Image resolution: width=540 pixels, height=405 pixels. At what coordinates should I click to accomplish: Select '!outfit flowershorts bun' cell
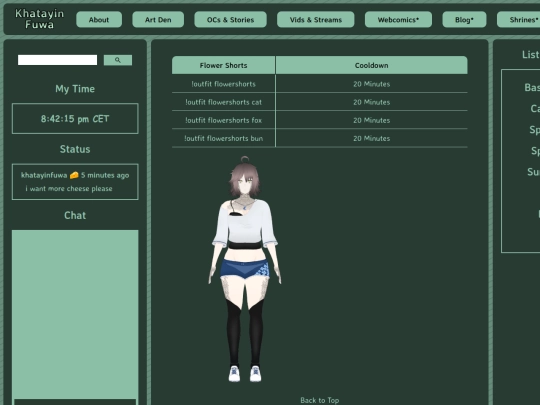[x=224, y=138]
